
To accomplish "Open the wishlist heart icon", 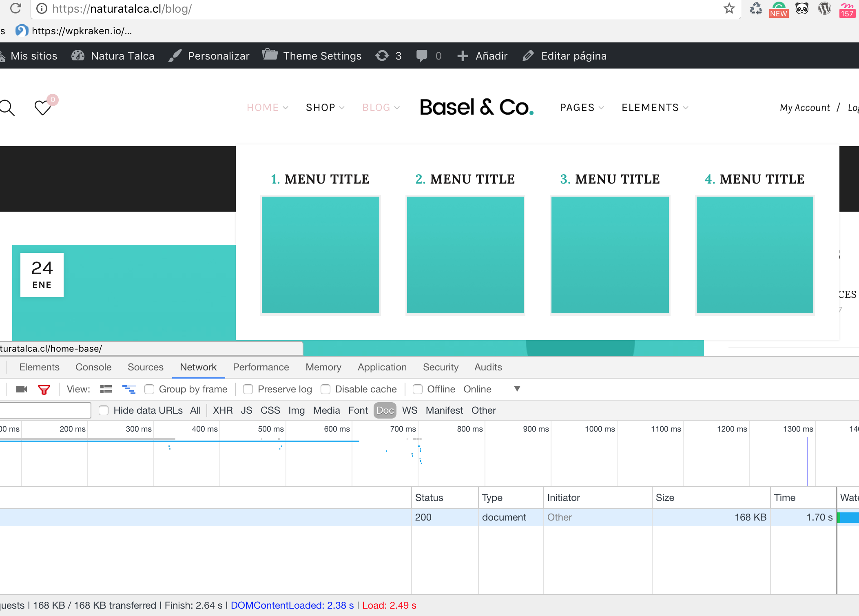I will point(42,108).
